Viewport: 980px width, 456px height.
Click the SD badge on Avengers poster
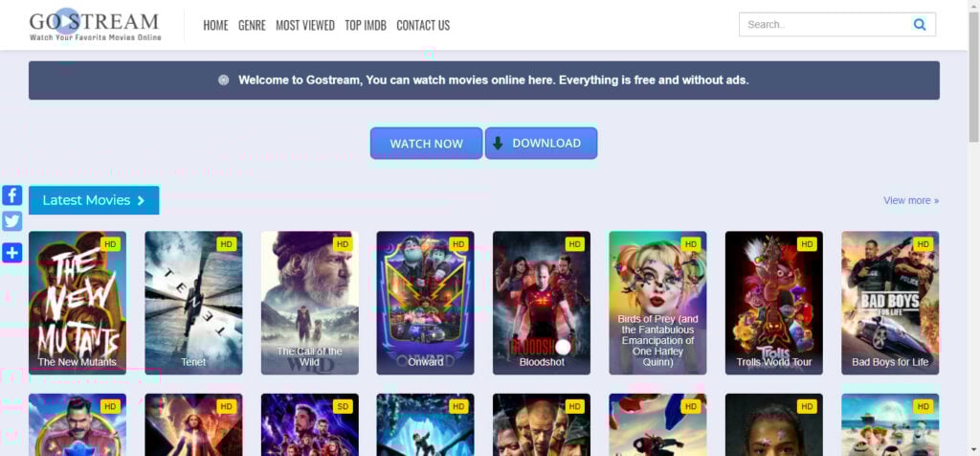coord(343,406)
